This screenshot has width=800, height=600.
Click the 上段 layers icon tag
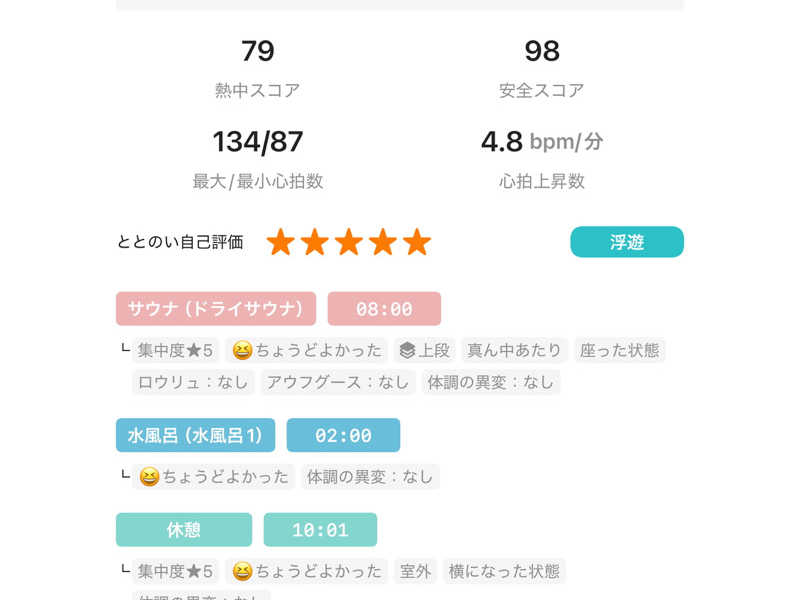click(x=424, y=350)
